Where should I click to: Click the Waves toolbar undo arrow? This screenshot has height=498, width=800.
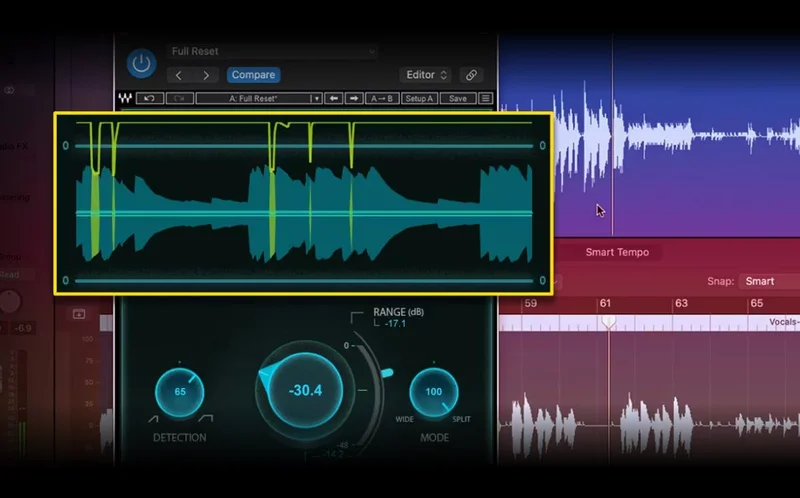tap(149, 98)
